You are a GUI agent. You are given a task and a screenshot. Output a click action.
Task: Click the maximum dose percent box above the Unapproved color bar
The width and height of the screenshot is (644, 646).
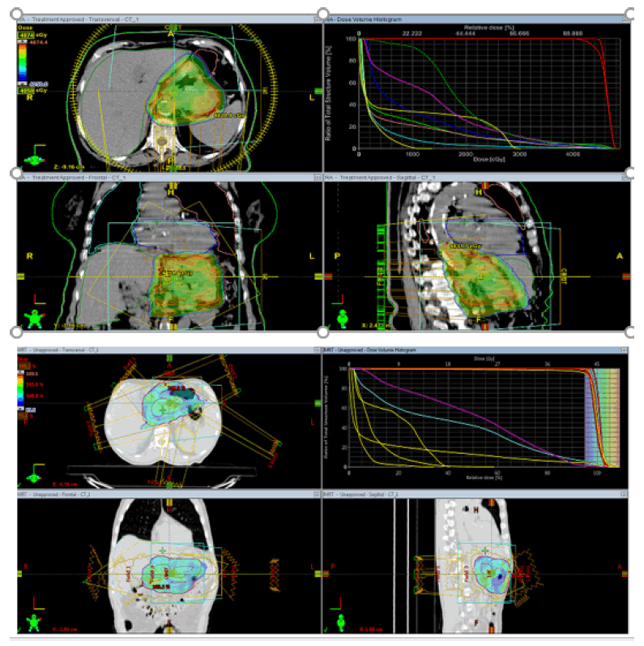point(23,366)
